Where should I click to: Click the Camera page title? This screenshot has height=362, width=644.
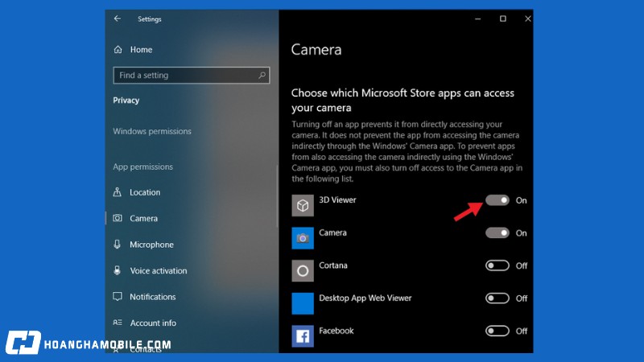316,50
